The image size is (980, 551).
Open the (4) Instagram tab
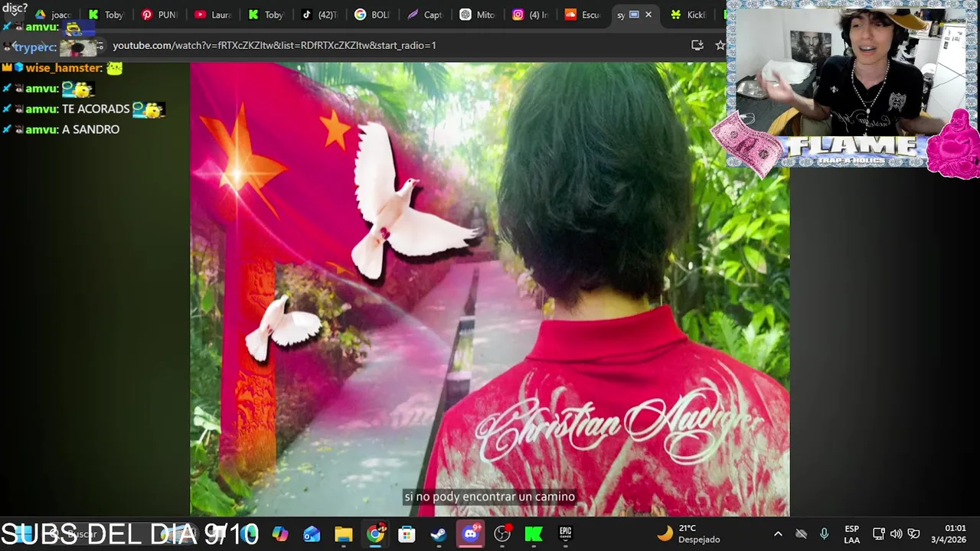click(530, 15)
